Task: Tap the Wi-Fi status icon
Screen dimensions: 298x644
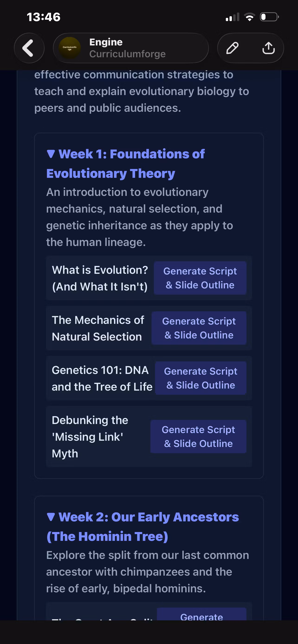Action: (249, 17)
